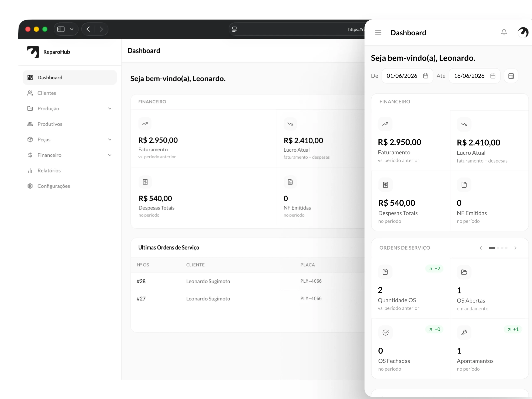Click the Apontamentos wrench icon
The width and height of the screenshot is (532, 399).
[464, 332]
